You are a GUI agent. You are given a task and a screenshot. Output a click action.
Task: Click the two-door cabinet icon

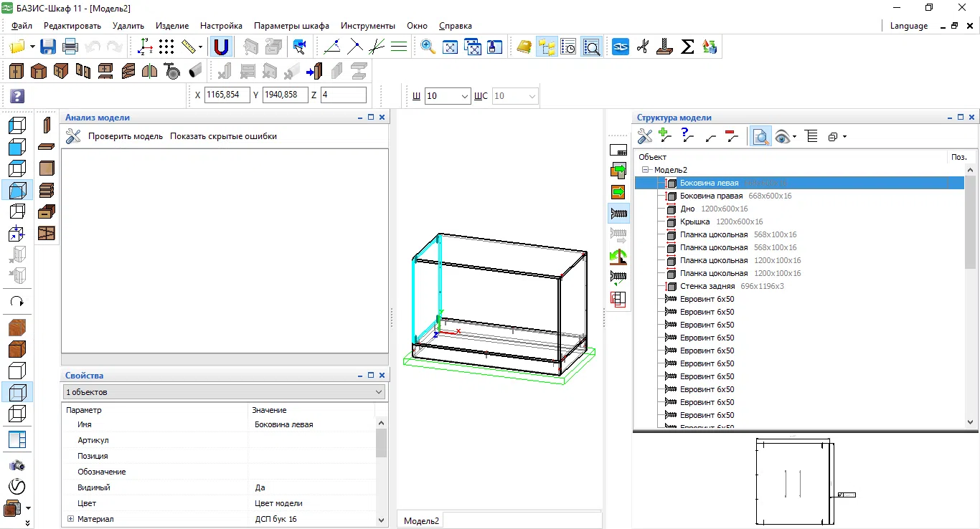[16, 71]
